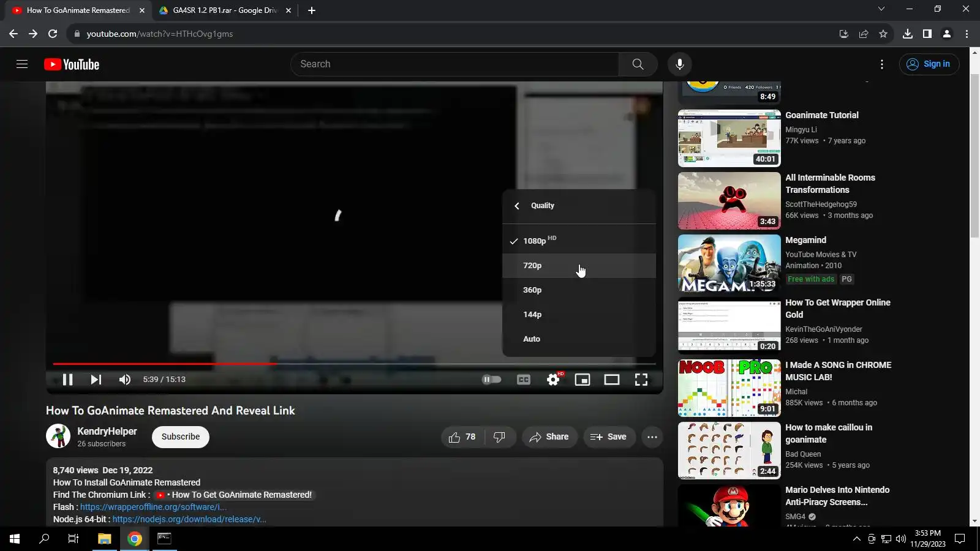Select 720p quality
This screenshot has height=551, width=980.
coord(579,266)
